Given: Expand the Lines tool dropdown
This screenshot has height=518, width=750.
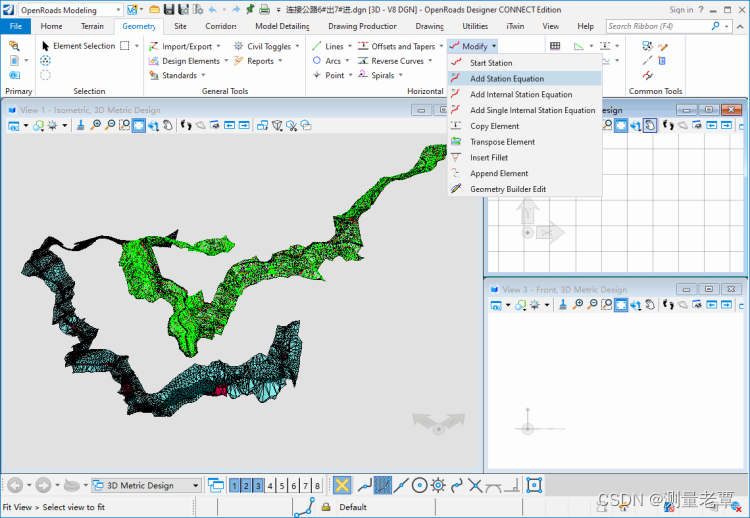Looking at the screenshot, I should click(332, 46).
